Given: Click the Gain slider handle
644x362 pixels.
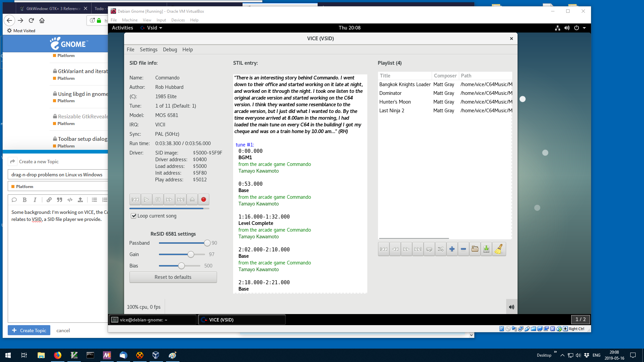Looking at the screenshot, I should point(191,254).
